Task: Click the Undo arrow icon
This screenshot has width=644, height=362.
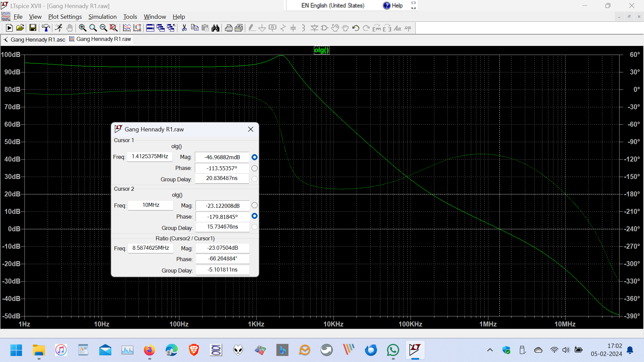Action: coord(356,28)
